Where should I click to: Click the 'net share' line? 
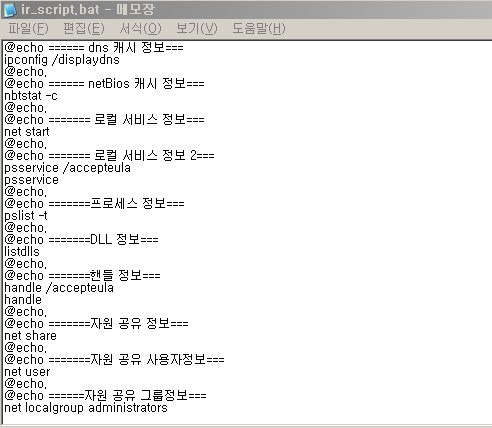tap(30, 336)
